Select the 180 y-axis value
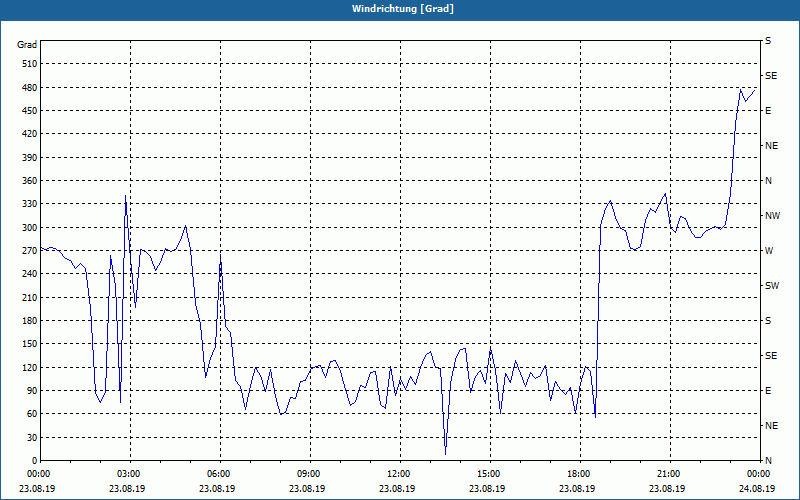 click(x=30, y=321)
